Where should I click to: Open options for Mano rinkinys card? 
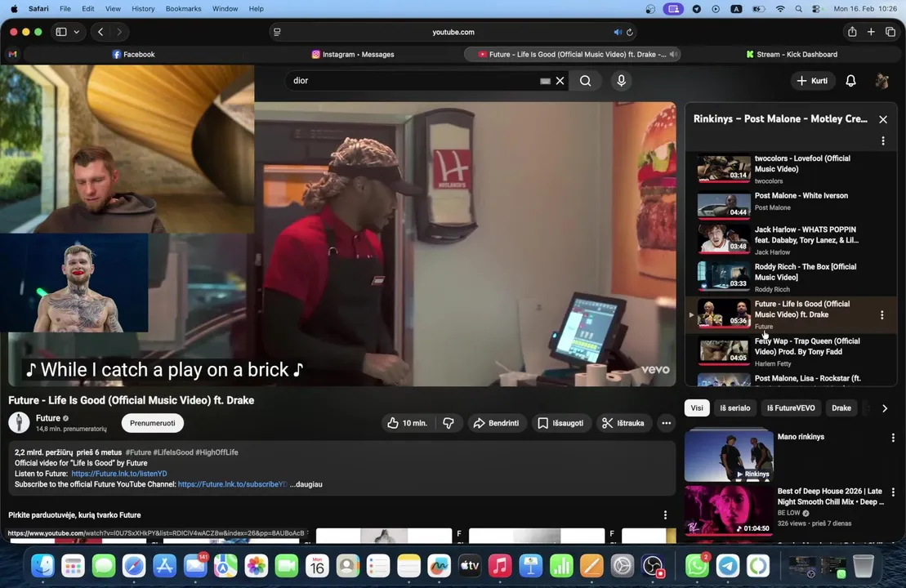(x=893, y=438)
